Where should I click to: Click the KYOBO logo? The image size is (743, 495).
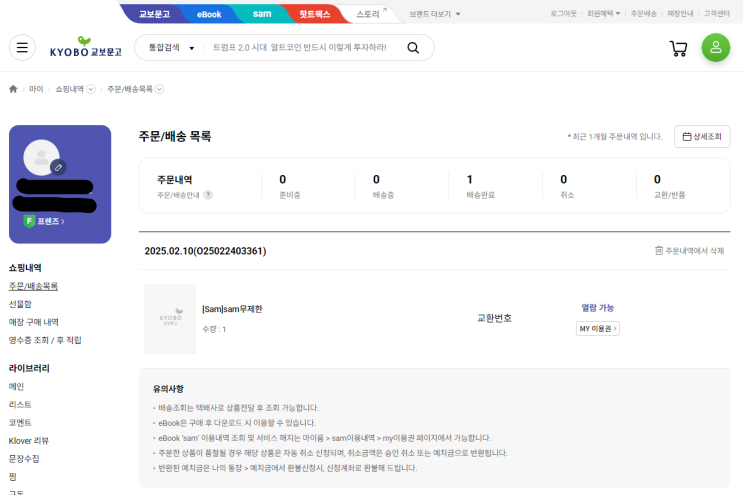click(86, 47)
